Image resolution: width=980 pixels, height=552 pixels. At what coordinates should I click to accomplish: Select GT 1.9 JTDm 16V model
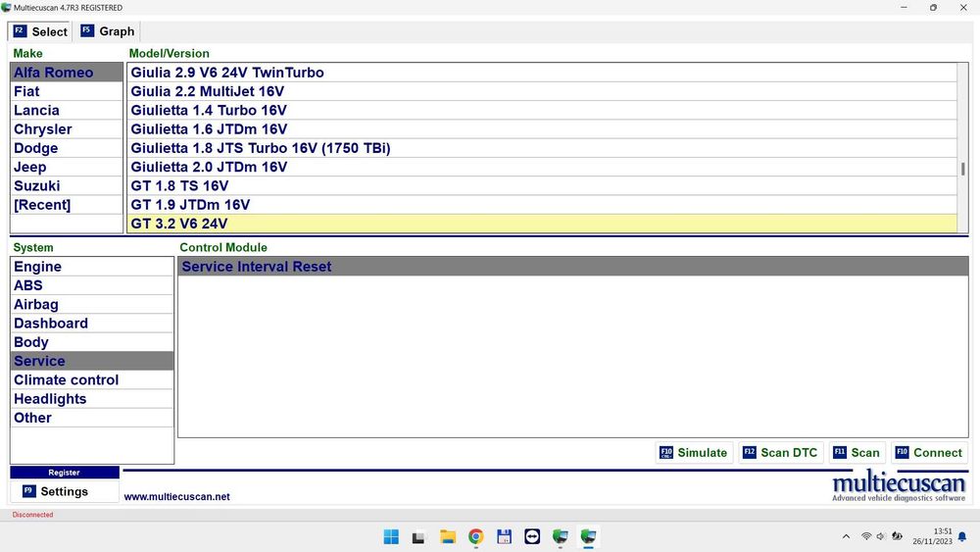coord(542,204)
